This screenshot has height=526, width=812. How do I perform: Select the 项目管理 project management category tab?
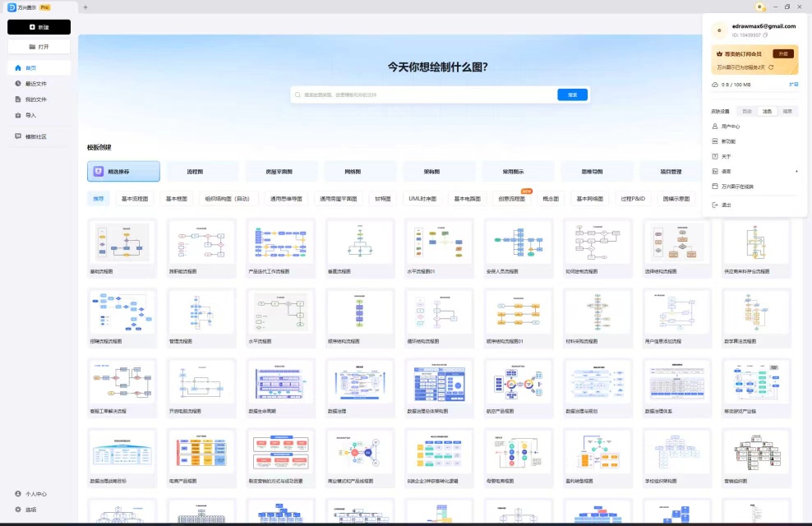[671, 172]
